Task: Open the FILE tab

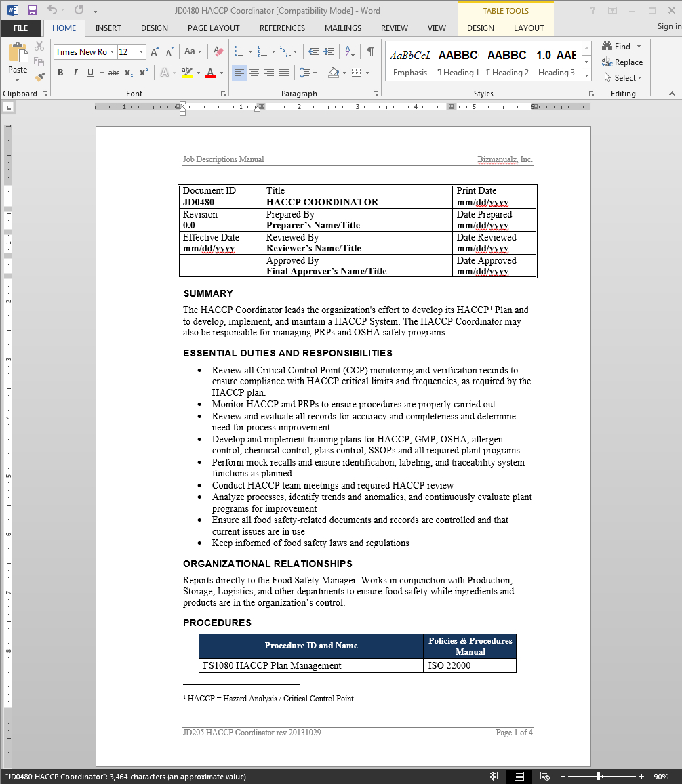Action: [20, 28]
